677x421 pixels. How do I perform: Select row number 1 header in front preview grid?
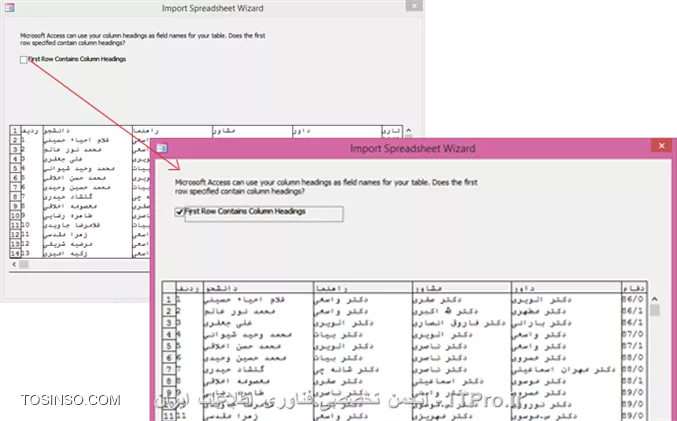point(169,299)
